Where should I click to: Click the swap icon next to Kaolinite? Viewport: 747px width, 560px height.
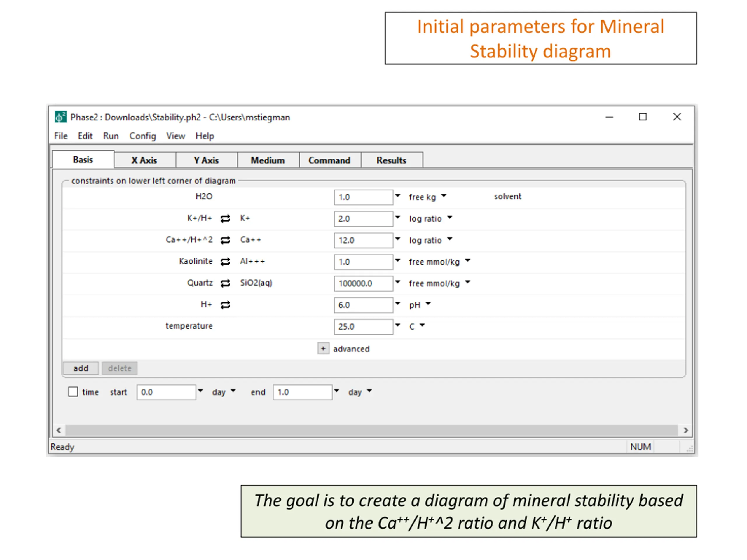tap(225, 262)
